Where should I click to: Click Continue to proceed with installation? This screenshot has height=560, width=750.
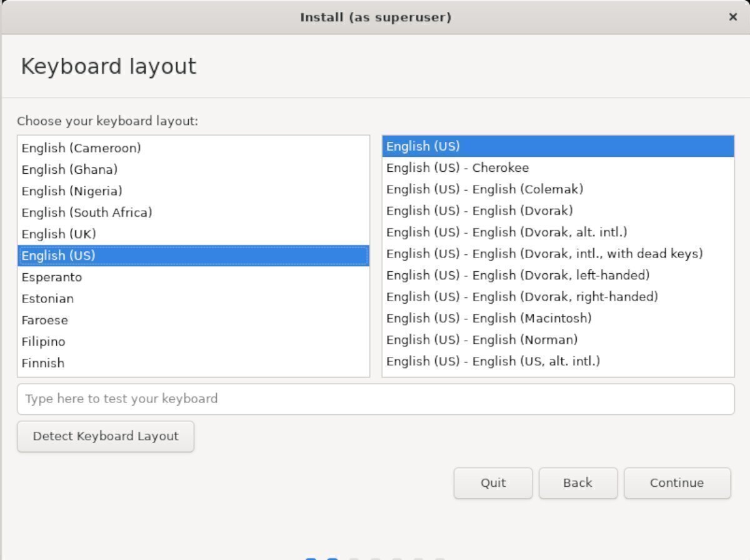coord(677,482)
